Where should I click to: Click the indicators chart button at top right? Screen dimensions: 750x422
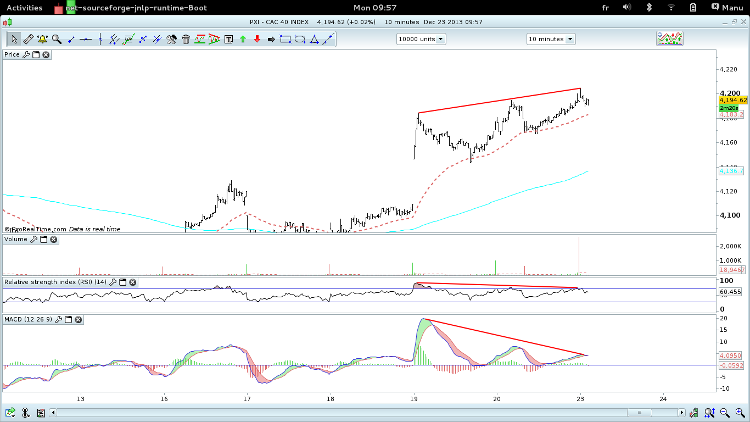pos(670,38)
